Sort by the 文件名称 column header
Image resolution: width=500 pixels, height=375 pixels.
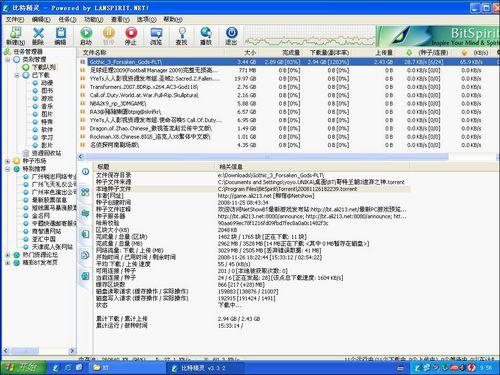[x=151, y=53]
